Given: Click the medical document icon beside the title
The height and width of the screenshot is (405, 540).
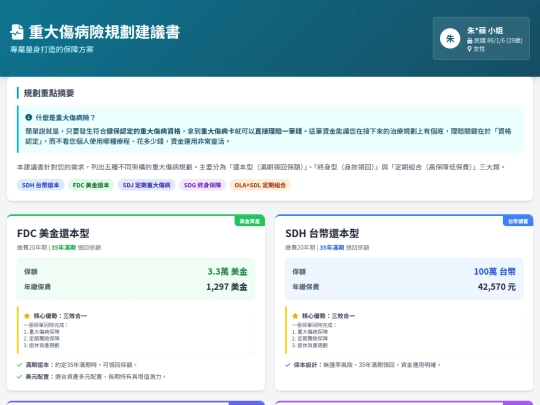Looking at the screenshot, I should point(17,32).
